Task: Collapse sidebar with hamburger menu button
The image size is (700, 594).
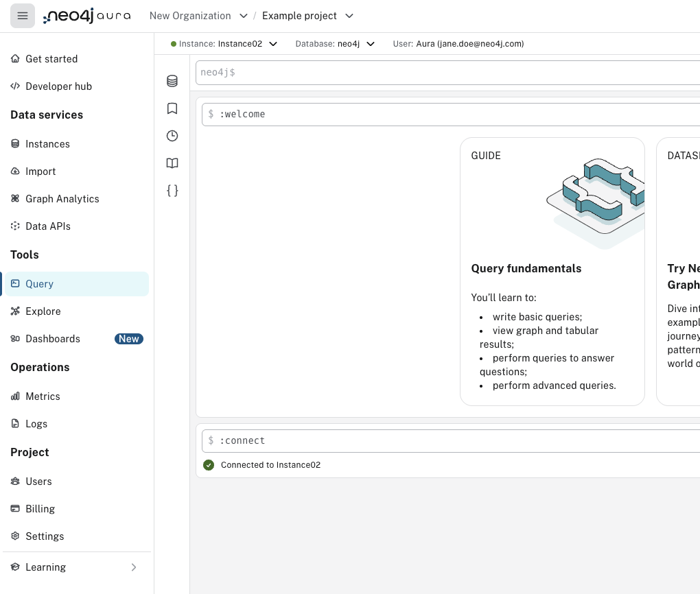Action: 23,16
